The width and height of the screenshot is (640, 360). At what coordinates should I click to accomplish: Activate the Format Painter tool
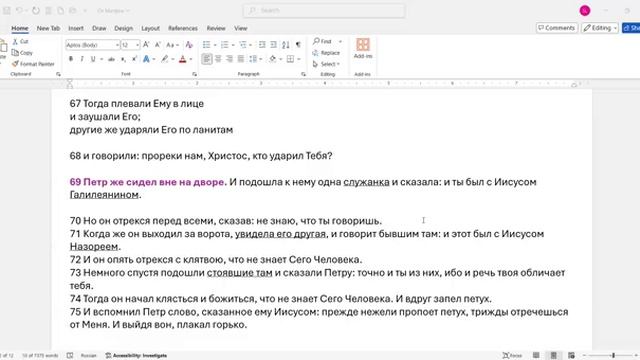[33, 64]
